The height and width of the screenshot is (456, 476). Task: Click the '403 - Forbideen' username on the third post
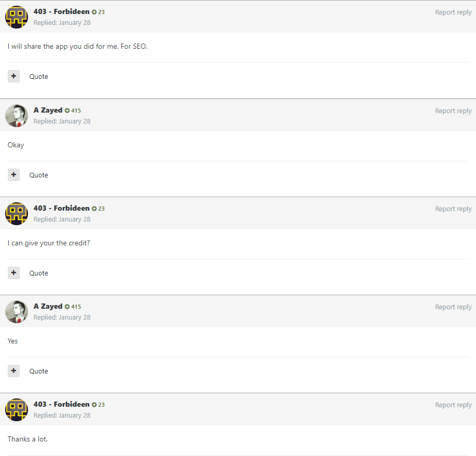click(61, 208)
